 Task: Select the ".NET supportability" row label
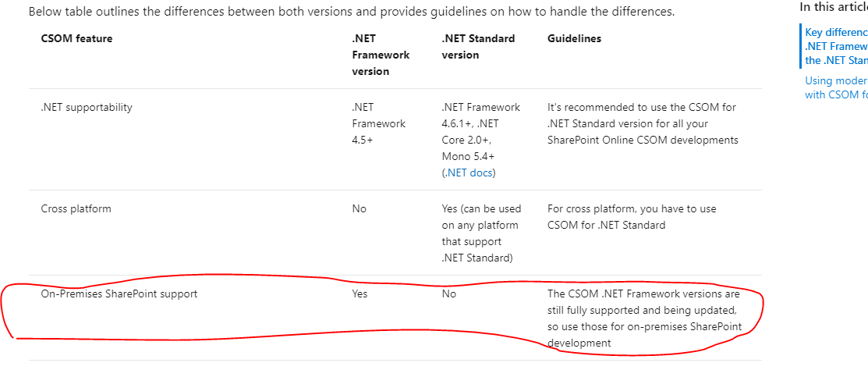[x=87, y=108]
